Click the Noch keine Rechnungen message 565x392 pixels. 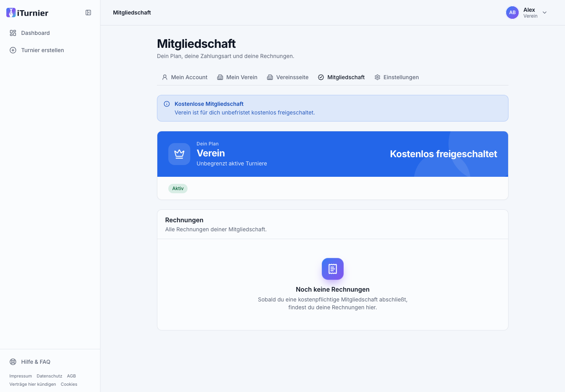point(333,289)
